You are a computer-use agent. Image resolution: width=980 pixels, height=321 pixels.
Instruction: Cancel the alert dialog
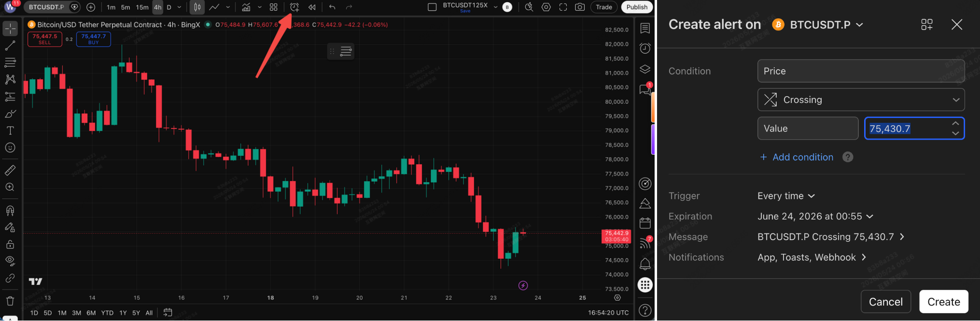pos(885,302)
